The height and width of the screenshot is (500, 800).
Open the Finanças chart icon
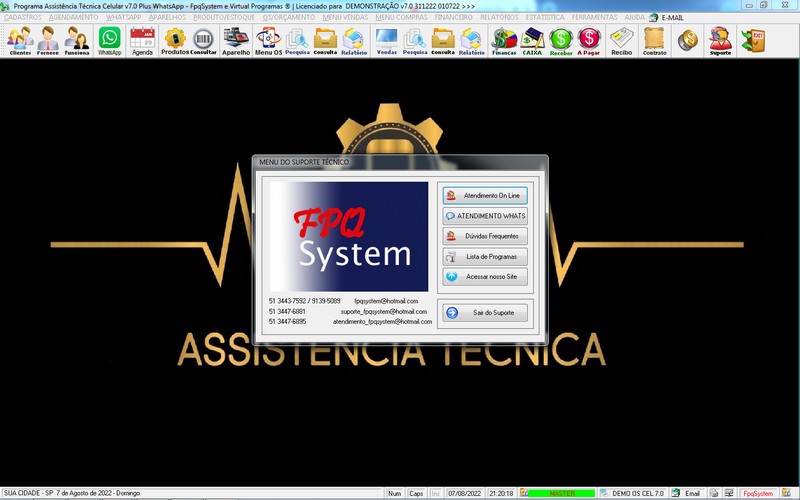(x=504, y=41)
